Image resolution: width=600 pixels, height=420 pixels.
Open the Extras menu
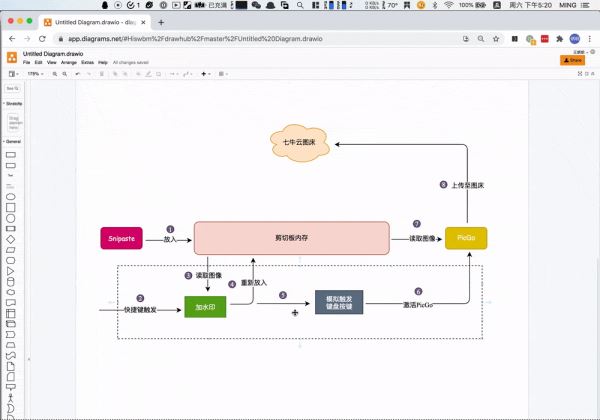[x=87, y=62]
